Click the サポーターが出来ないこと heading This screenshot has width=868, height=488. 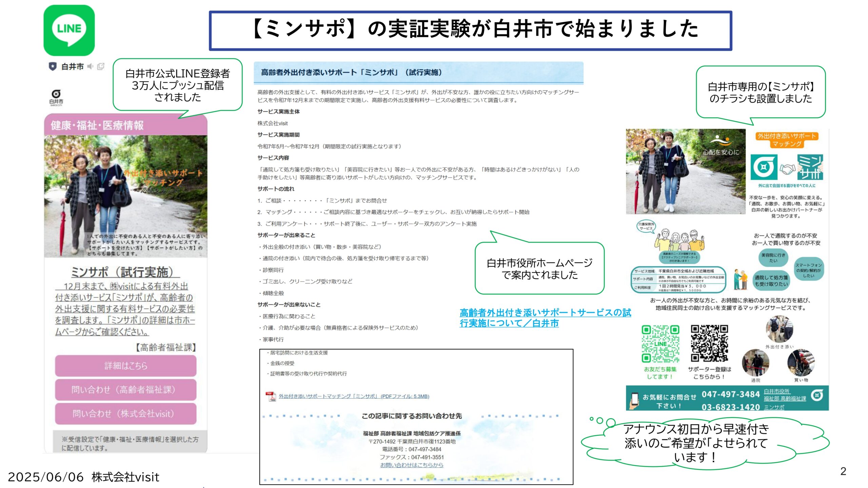289,304
